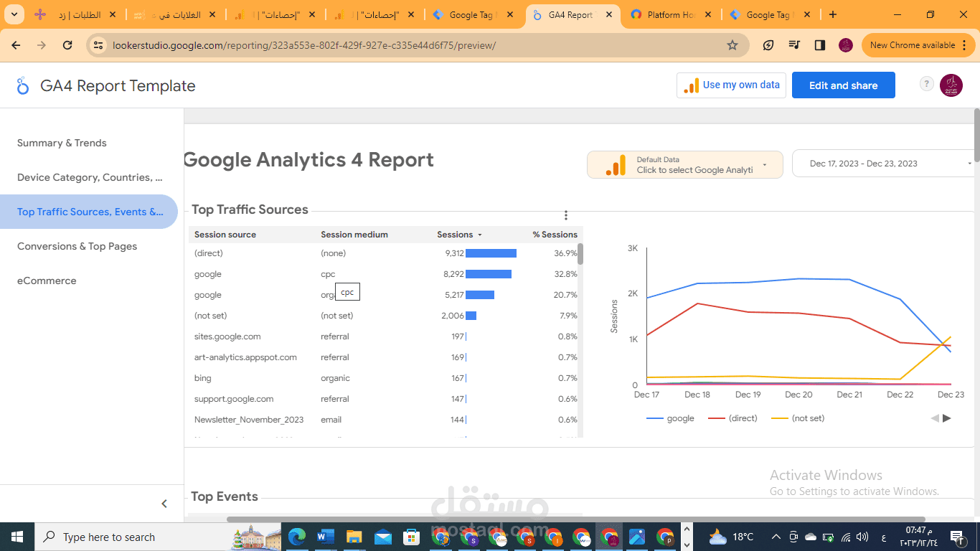Open Microsoft Word from the taskbar
Image resolution: width=980 pixels, height=551 pixels.
coord(325,537)
